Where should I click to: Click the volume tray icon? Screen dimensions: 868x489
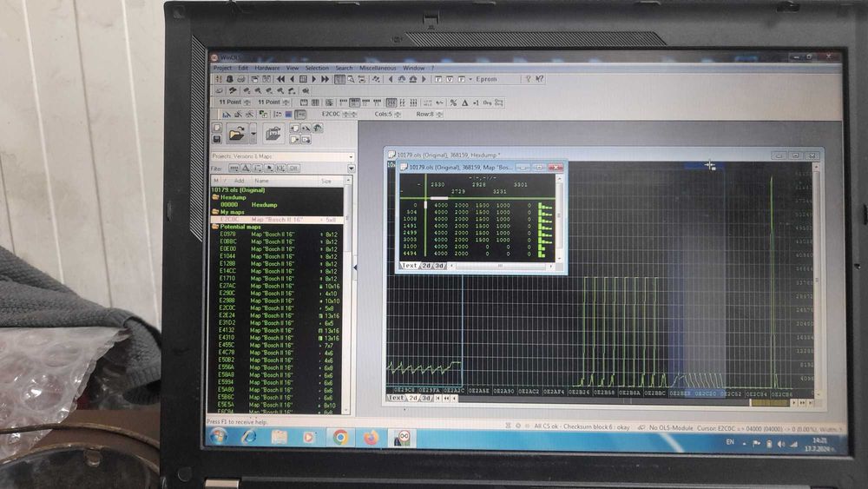(x=781, y=444)
